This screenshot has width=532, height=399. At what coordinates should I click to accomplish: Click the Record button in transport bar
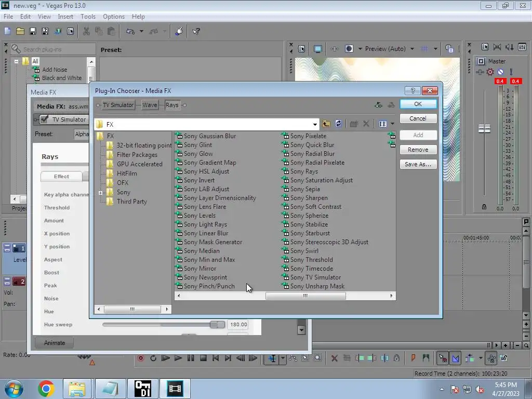click(140, 358)
